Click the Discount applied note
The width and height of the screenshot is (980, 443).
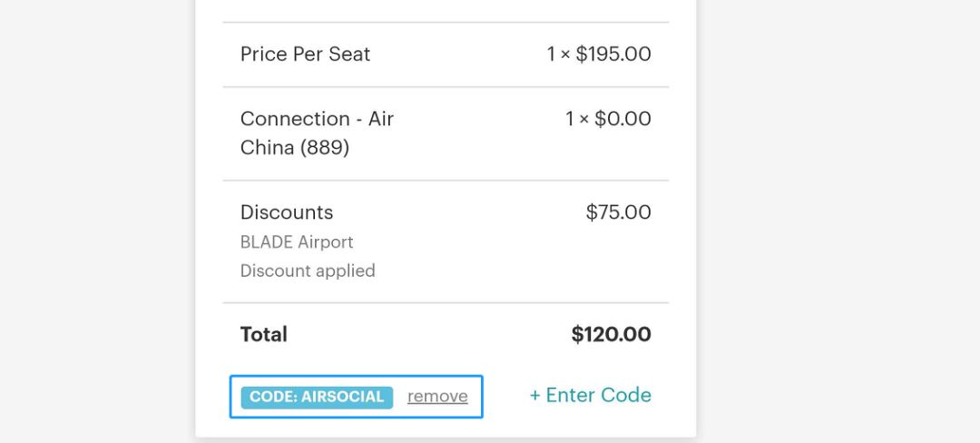[x=308, y=271]
